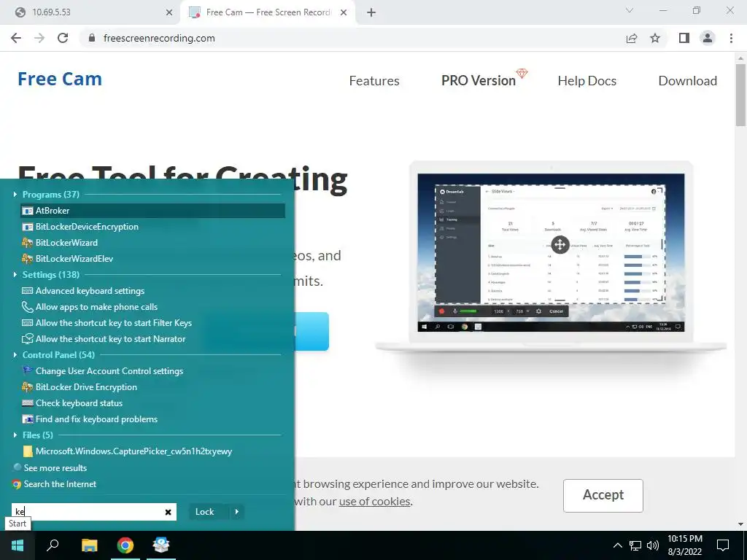This screenshot has width=747, height=560.
Task: Open Find and fix keyboard problems
Action: [x=152, y=419]
